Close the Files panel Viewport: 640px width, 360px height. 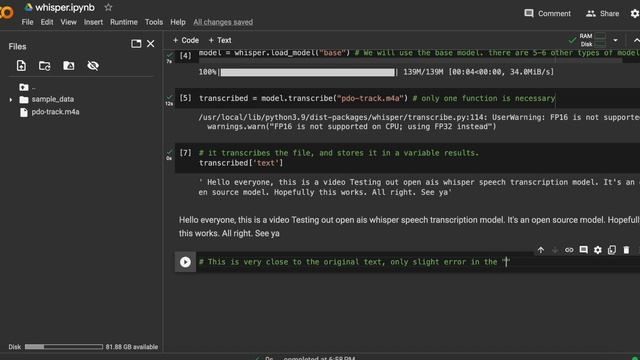click(x=151, y=44)
